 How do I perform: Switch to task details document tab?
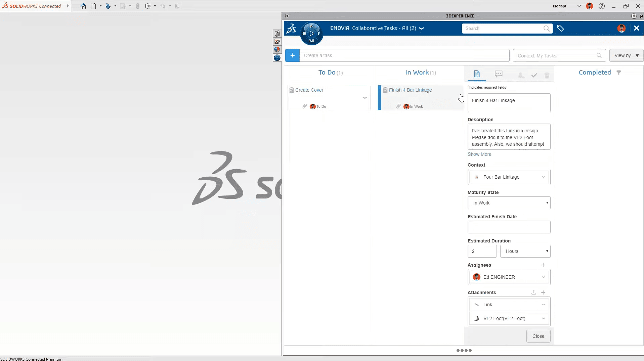click(477, 74)
